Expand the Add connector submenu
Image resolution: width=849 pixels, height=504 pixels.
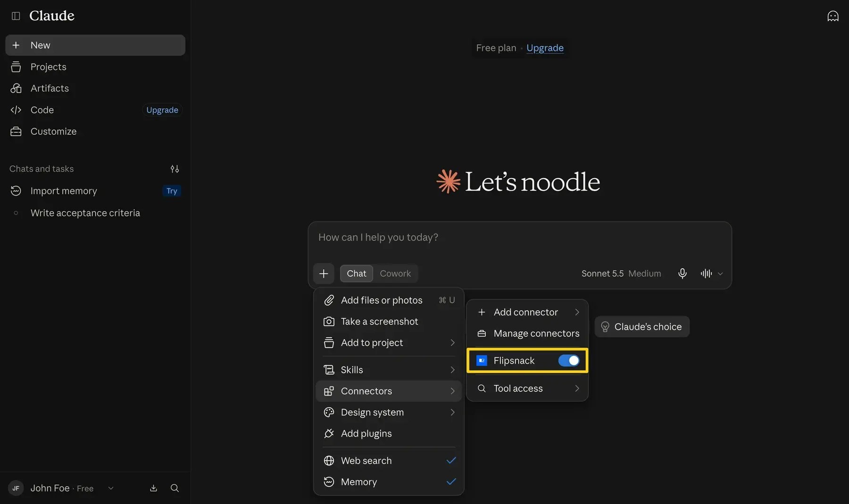(x=527, y=312)
